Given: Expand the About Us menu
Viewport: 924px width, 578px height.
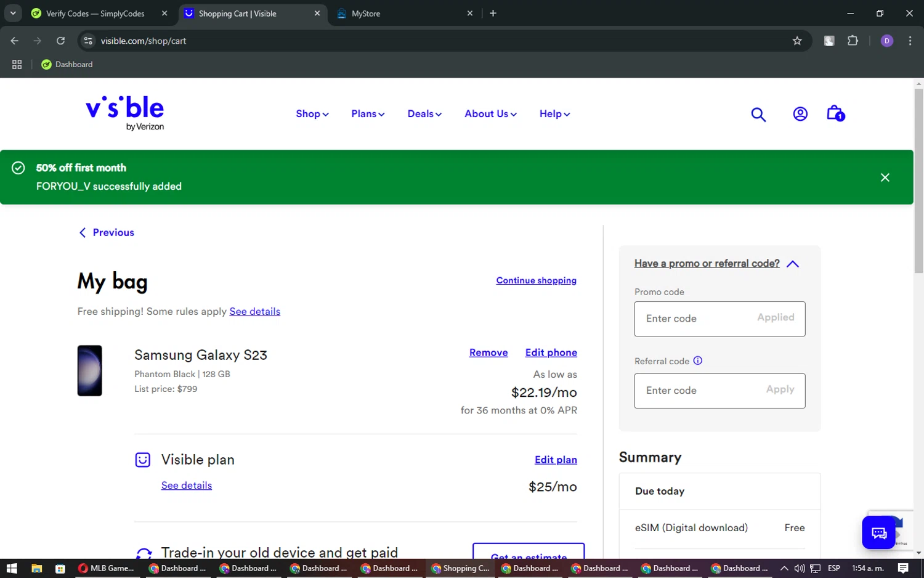Looking at the screenshot, I should point(490,114).
